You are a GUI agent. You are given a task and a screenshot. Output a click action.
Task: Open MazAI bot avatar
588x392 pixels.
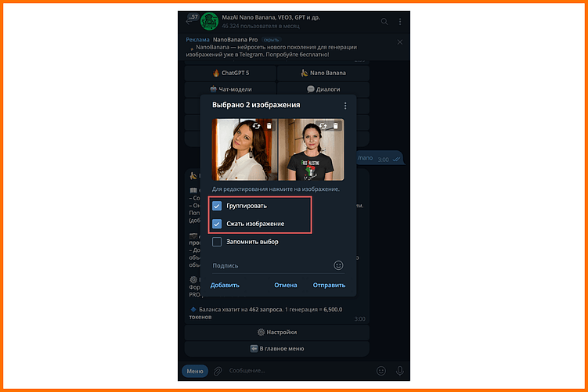click(209, 21)
